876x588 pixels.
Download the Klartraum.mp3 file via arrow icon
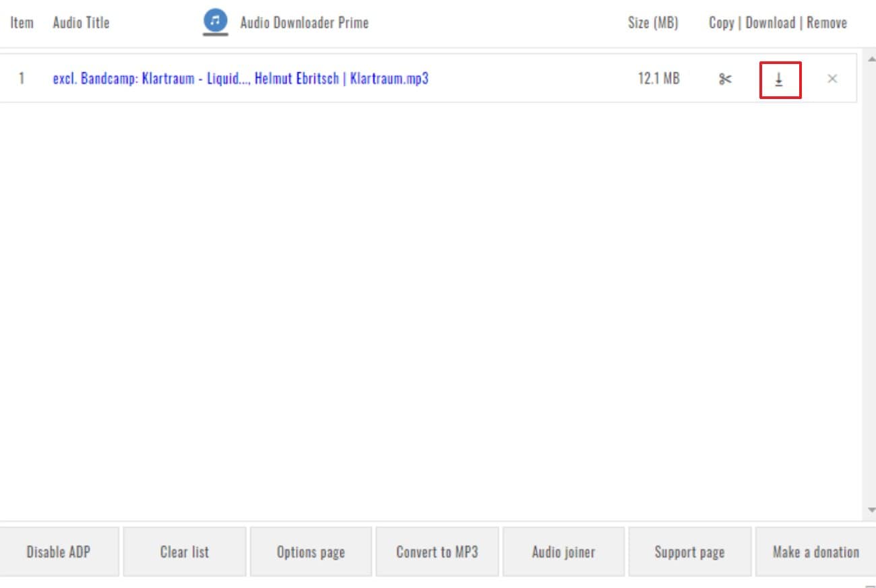[780, 79]
